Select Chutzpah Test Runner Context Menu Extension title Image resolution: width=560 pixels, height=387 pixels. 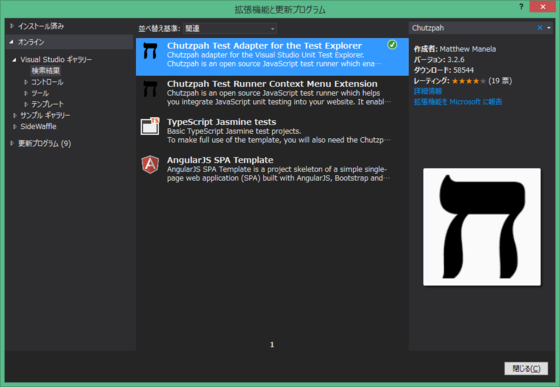(272, 84)
